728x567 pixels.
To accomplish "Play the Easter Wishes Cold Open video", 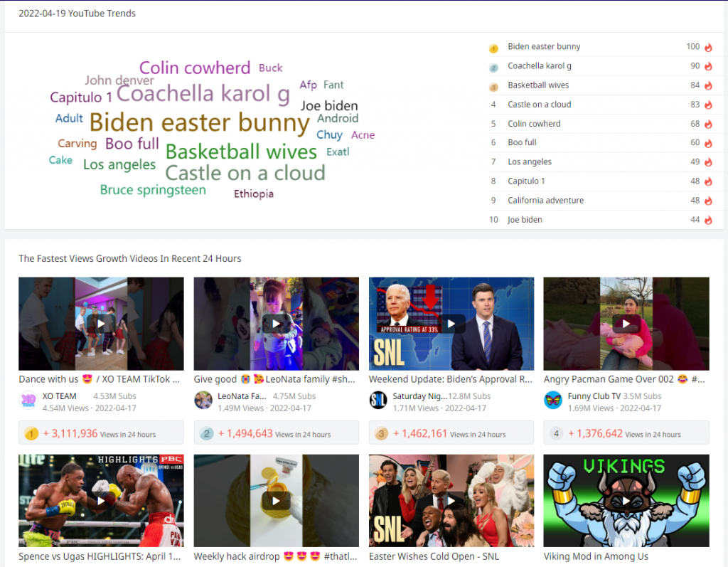I will (451, 501).
